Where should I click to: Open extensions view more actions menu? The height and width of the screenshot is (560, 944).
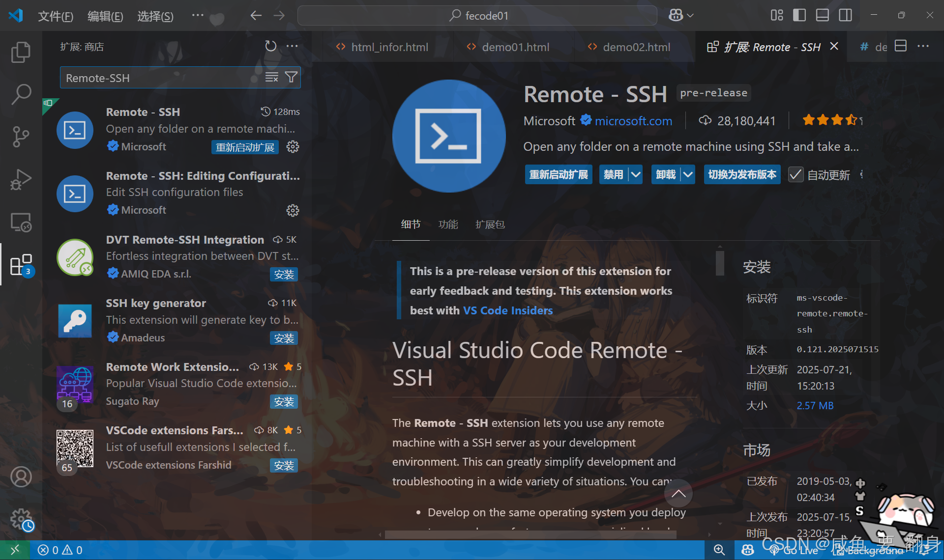[x=292, y=46]
